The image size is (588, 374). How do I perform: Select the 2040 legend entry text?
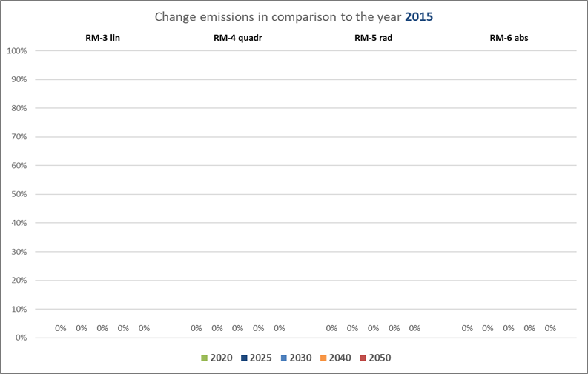339,358
